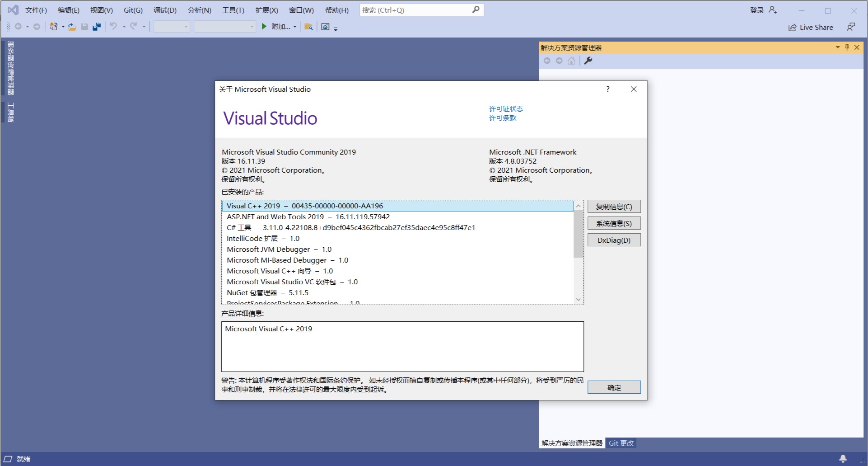
Task: Click the green Attach start arrow
Action: [x=264, y=27]
